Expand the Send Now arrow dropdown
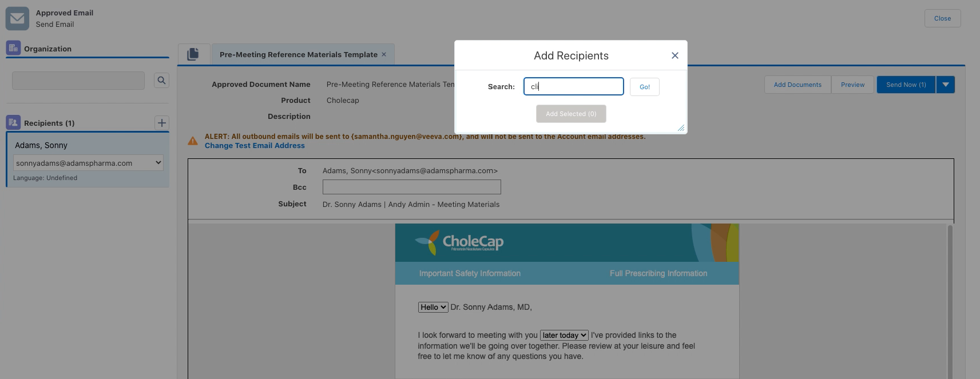 (945, 85)
